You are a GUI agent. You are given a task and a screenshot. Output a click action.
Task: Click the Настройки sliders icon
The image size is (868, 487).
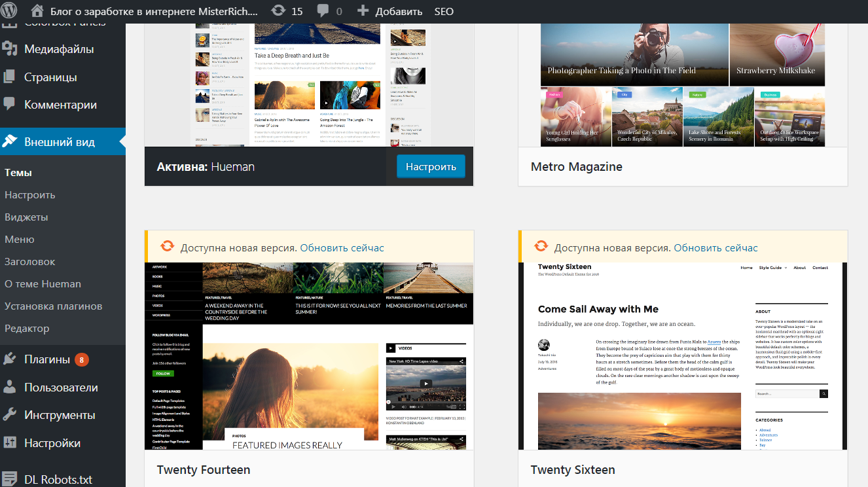[x=9, y=442]
